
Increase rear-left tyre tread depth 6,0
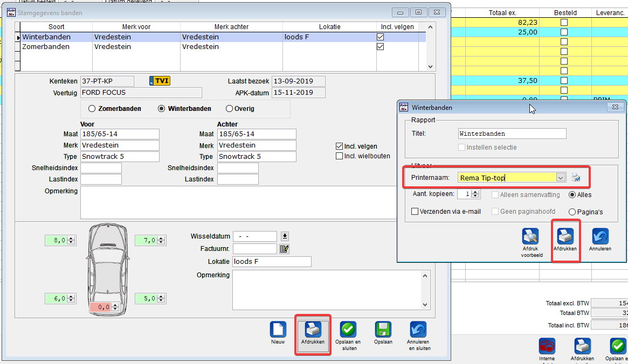[x=71, y=296]
